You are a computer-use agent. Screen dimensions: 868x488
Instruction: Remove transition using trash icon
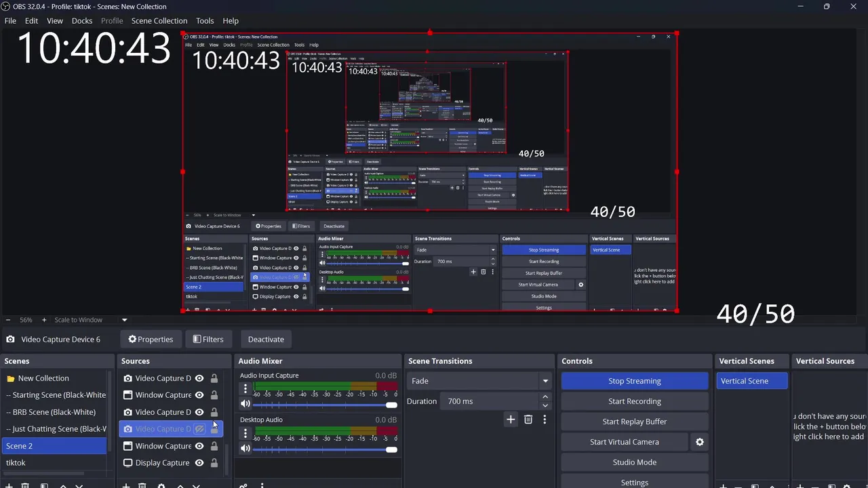click(528, 420)
